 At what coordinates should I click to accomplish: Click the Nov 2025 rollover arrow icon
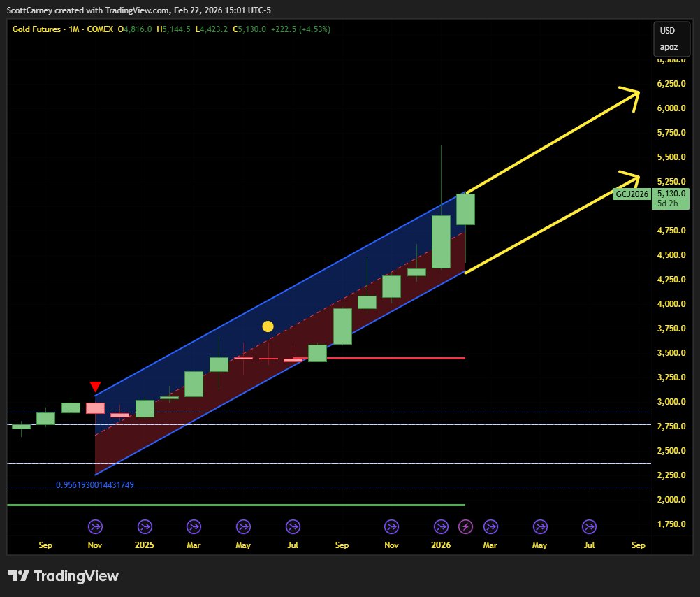click(x=391, y=526)
